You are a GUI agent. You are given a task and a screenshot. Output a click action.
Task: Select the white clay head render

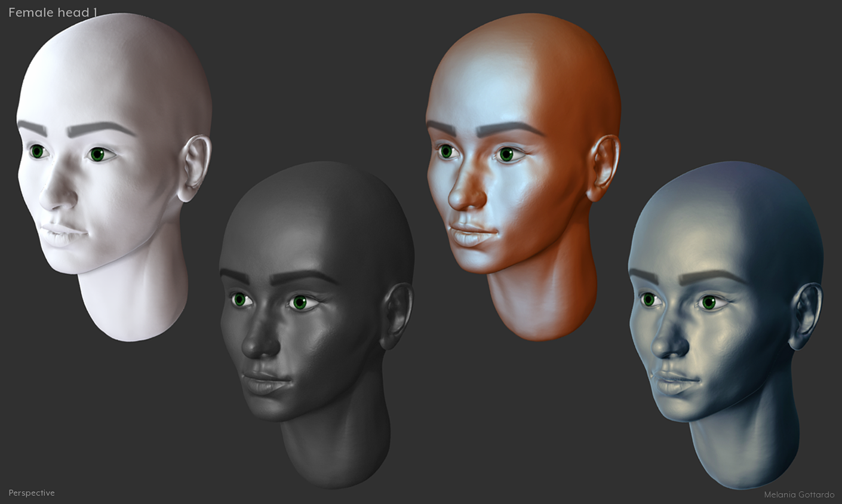click(113, 176)
